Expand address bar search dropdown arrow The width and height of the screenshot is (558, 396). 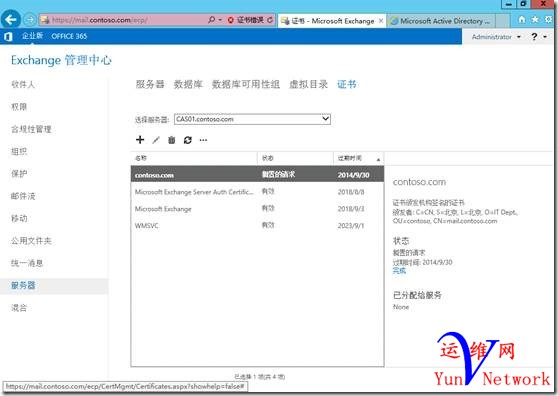pyautogui.click(x=220, y=20)
